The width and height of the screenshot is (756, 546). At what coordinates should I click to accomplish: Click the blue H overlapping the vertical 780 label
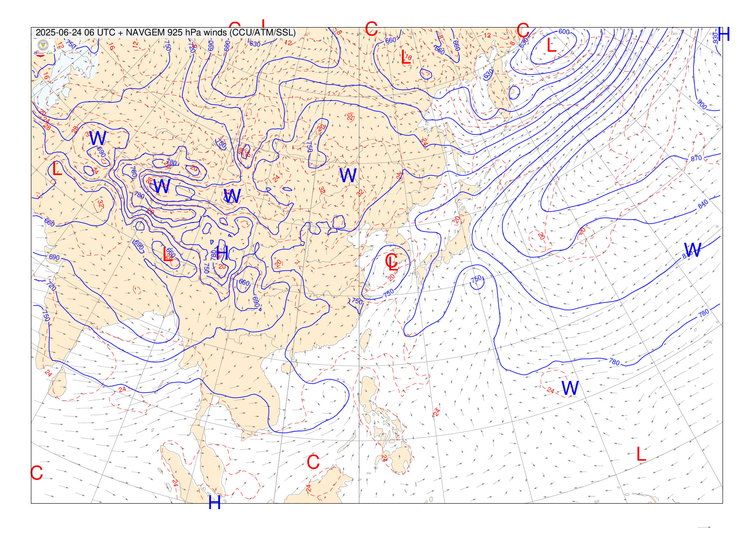222,252
